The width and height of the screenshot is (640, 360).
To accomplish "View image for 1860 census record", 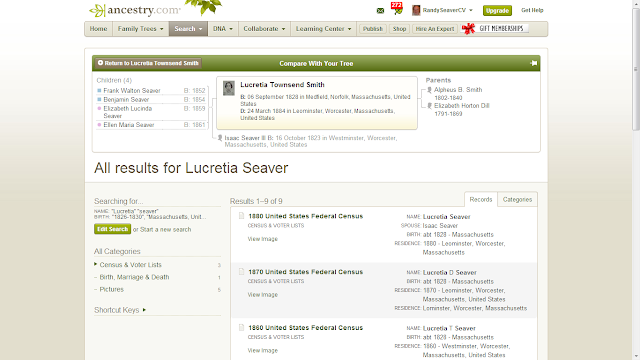I will click(x=262, y=351).
